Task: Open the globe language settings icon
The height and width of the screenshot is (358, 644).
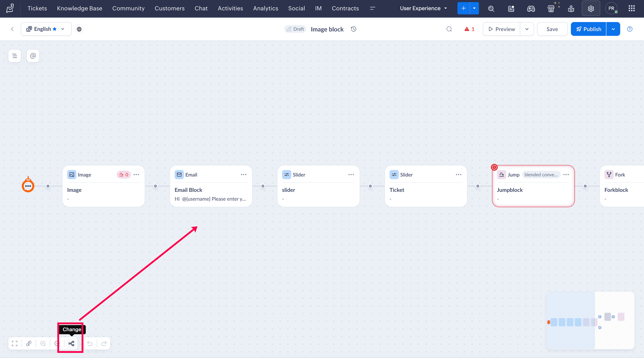Action: coord(79,29)
